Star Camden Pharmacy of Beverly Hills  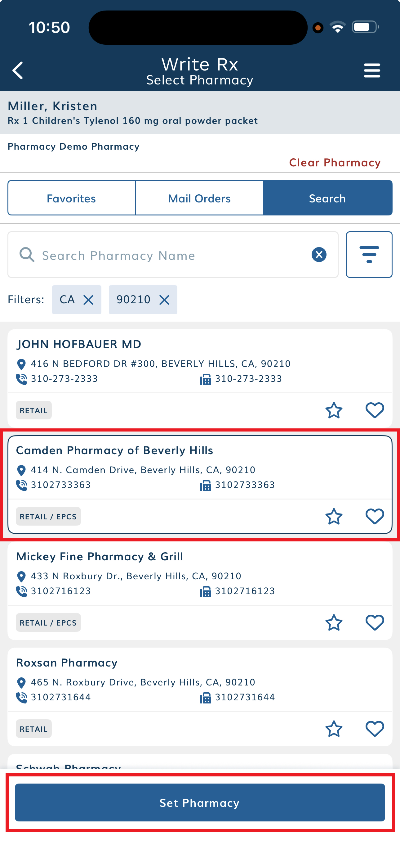(x=333, y=516)
